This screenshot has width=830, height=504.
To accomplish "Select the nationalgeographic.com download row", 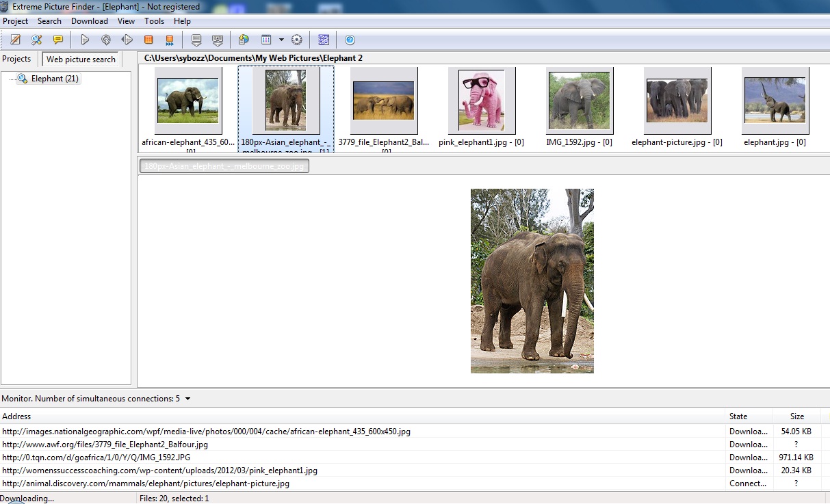I will tap(415, 432).
